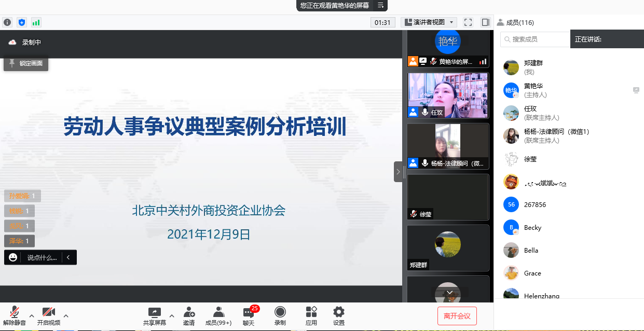Screen dimensions: 644x331
Task: Select the 郑建群 video tile
Action: click(x=448, y=247)
